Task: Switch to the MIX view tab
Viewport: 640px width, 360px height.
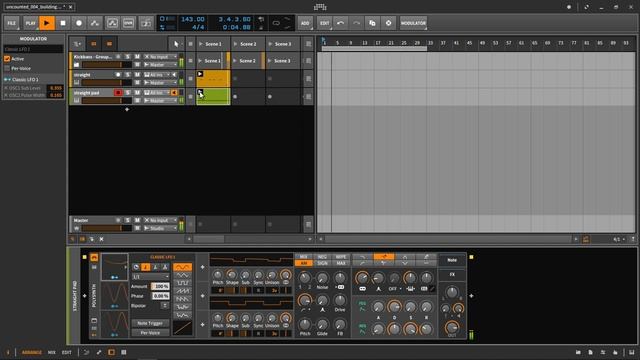Action: point(51,352)
